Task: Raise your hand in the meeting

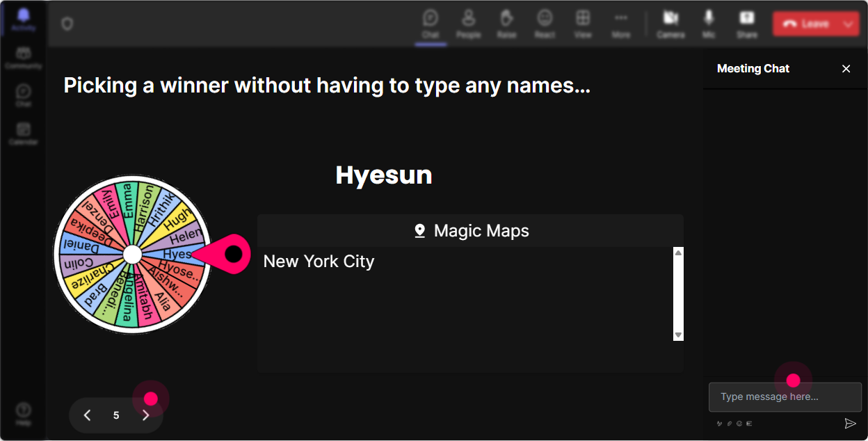Action: click(506, 24)
